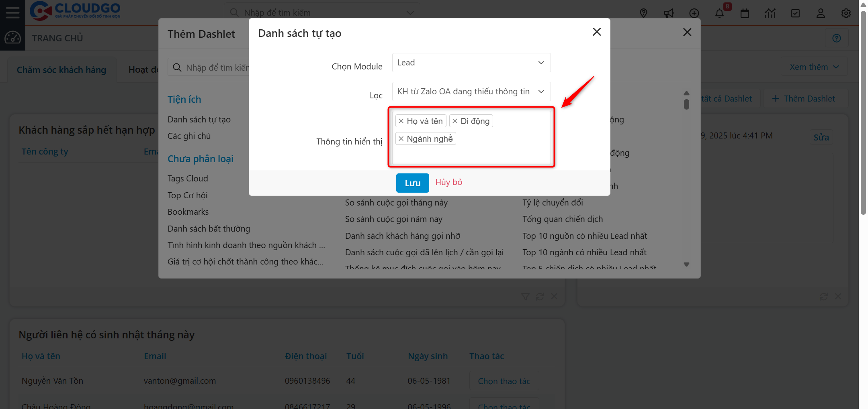Open the tasks checklist icon
Image resolution: width=868 pixels, height=409 pixels.
tap(795, 13)
